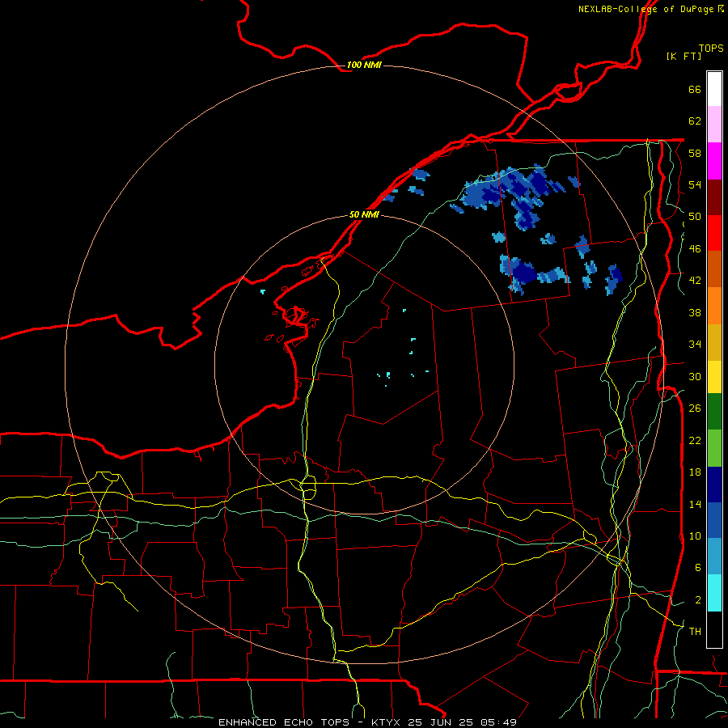Click the '25 JUN 25' date text
This screenshot has width=728, height=728.
[441, 722]
